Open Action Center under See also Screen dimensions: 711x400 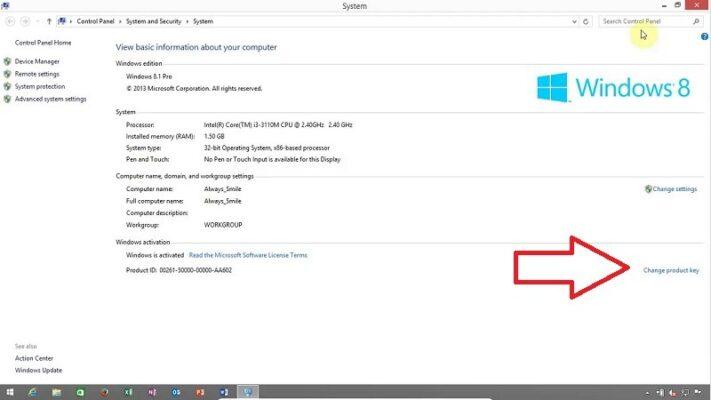[x=34, y=358]
